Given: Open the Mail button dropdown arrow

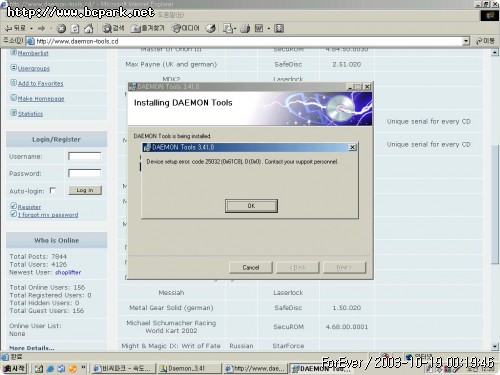Looking at the screenshot, I should coord(235,29).
